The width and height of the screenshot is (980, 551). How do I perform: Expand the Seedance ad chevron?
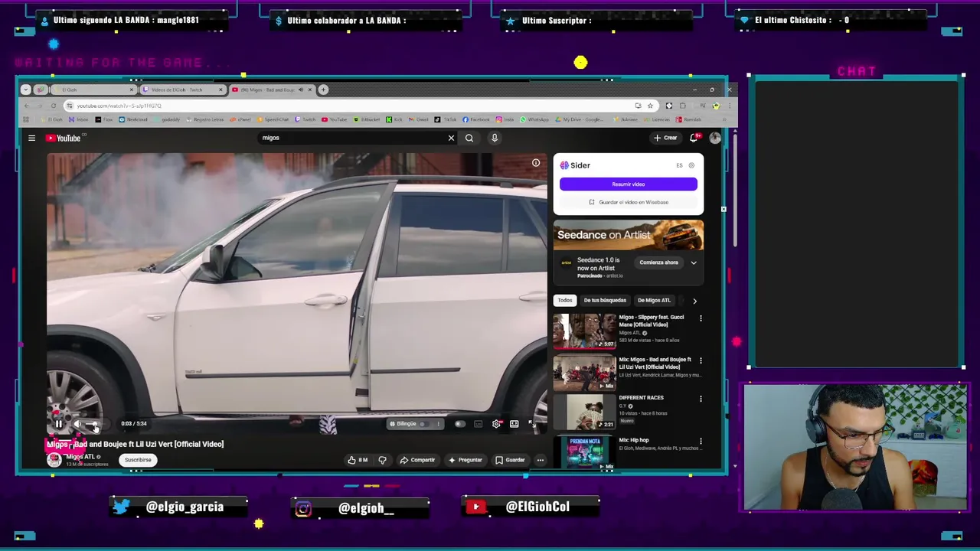(x=694, y=262)
